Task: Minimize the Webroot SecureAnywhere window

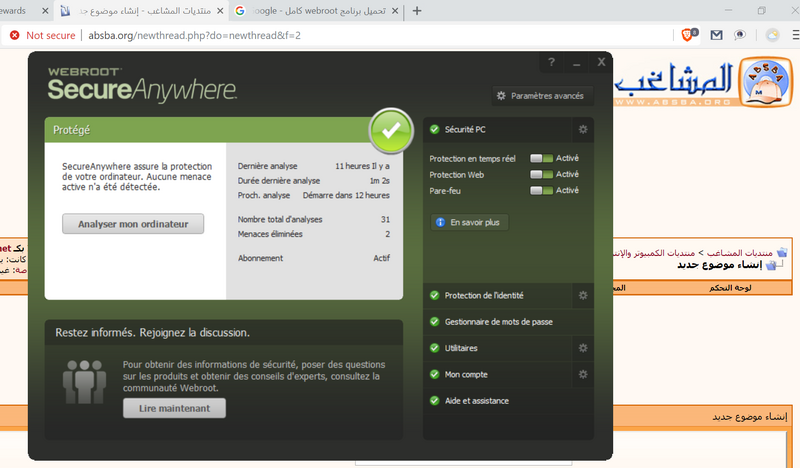Action: [577, 63]
